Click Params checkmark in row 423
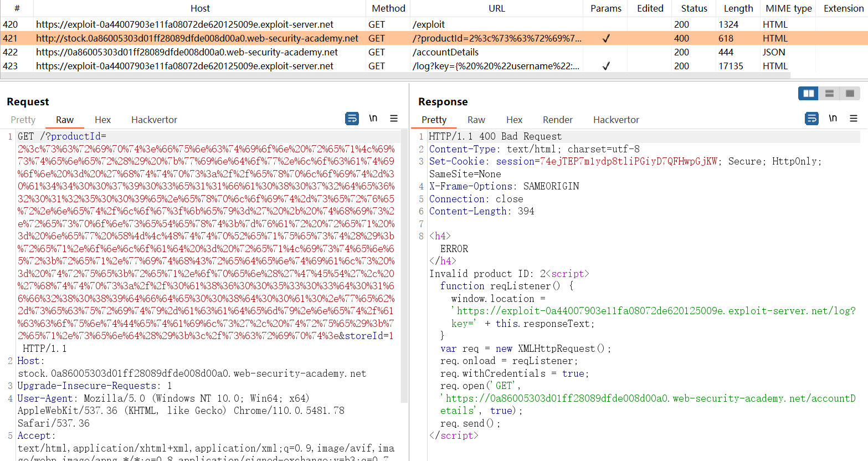Viewport: 868px width, 461px height. click(606, 66)
